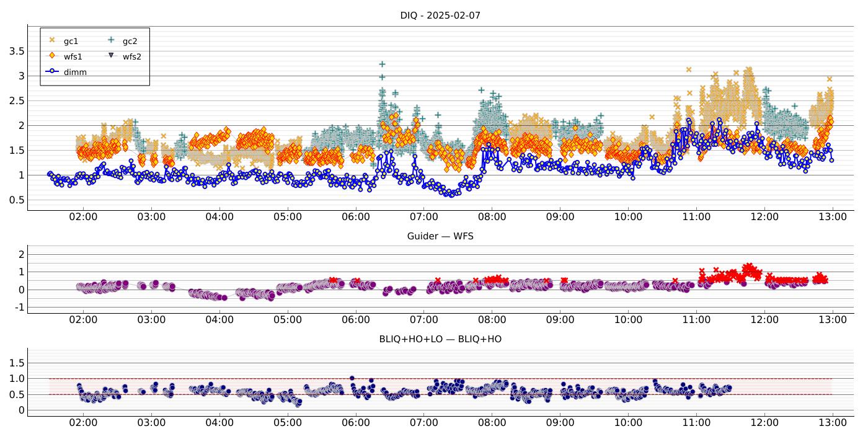Click the wfs1 orange diamond legend marker
This screenshot has height=434, width=868.
click(x=52, y=56)
